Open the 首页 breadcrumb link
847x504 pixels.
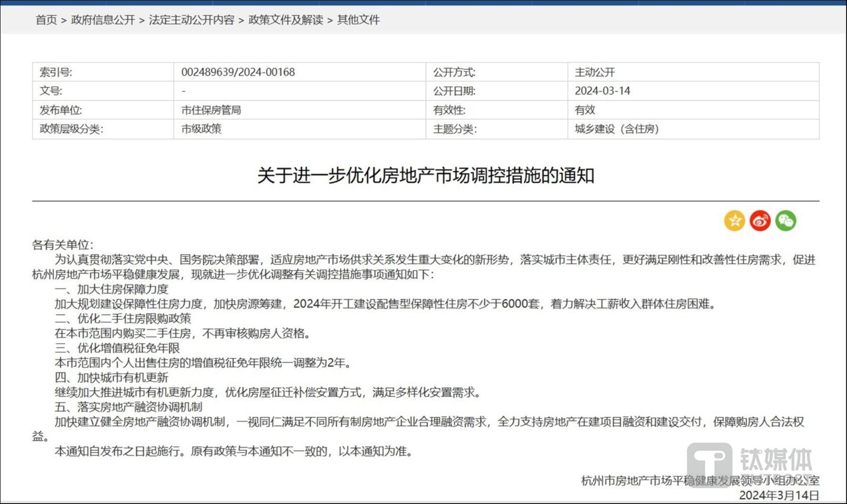[x=46, y=20]
